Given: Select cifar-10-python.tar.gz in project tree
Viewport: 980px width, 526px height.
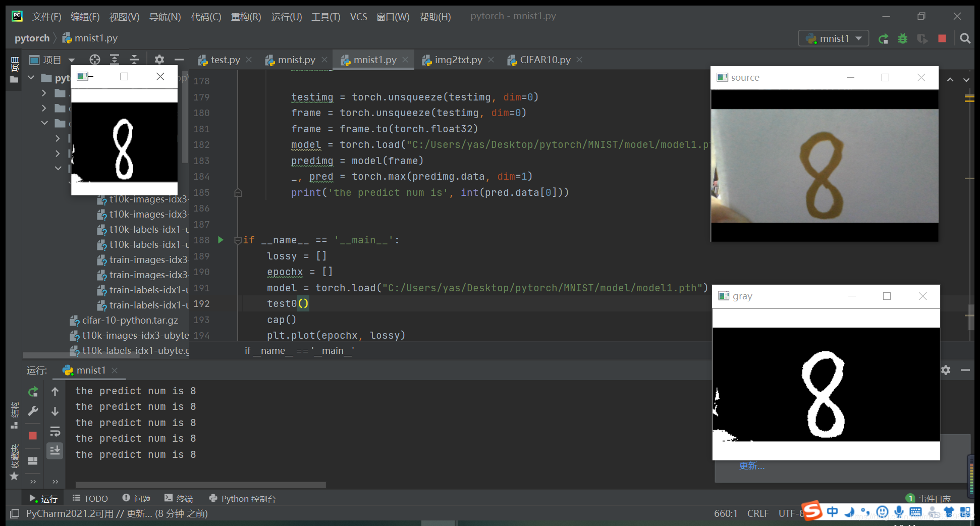Looking at the screenshot, I should pyautogui.click(x=130, y=320).
